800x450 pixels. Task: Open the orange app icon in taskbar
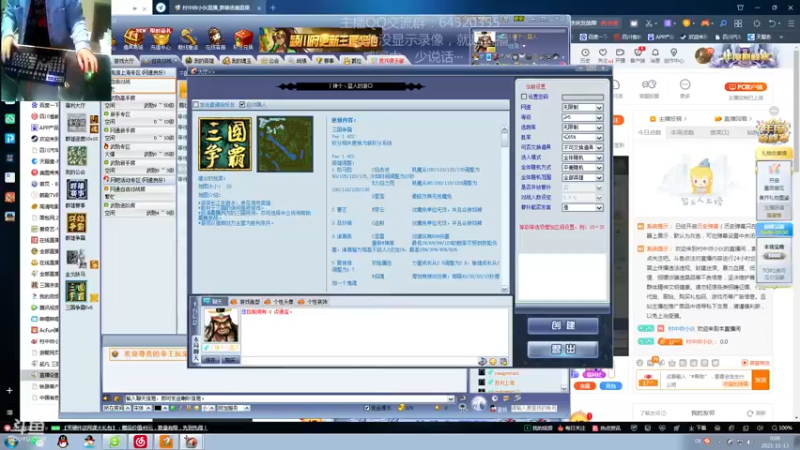(166, 441)
